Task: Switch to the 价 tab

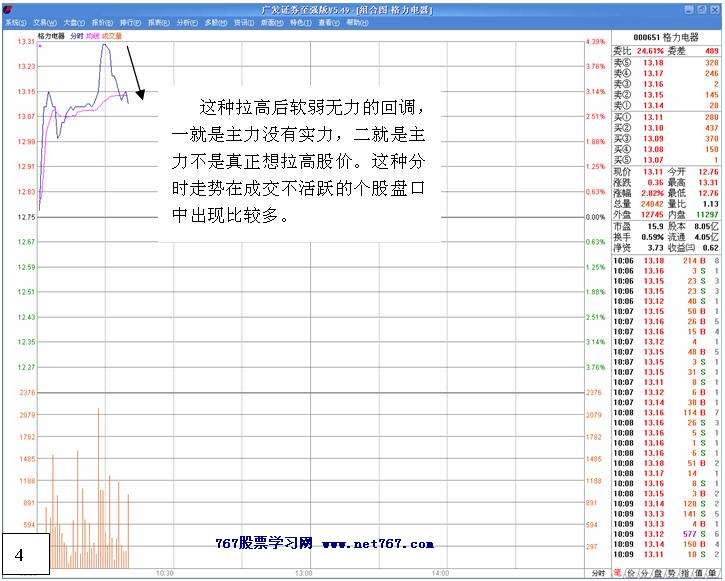Action: (x=631, y=574)
